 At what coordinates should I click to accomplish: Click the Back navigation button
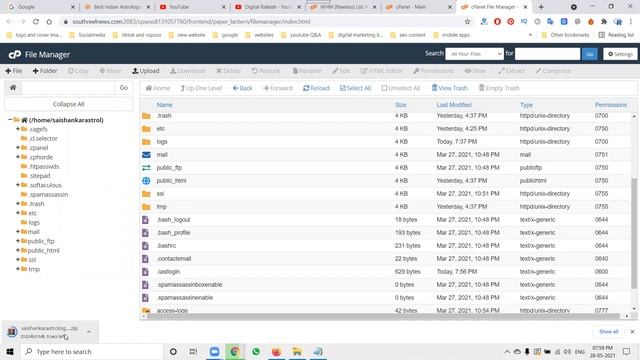[x=242, y=88]
